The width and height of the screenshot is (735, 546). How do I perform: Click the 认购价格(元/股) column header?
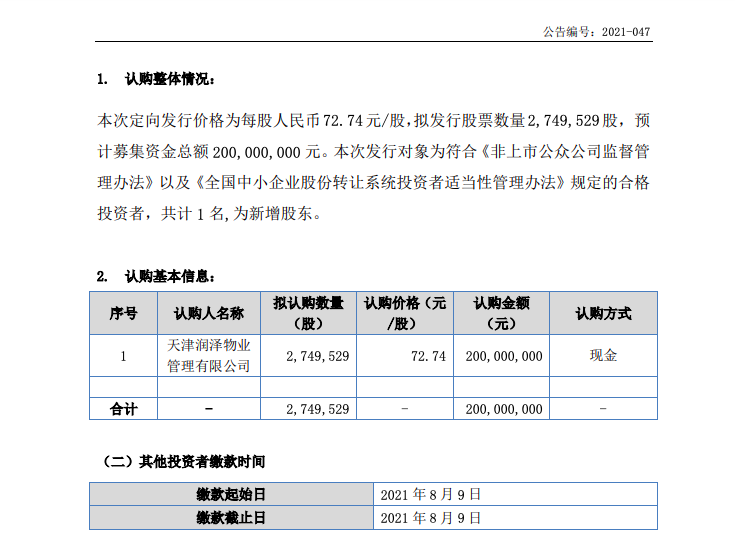tap(405, 313)
